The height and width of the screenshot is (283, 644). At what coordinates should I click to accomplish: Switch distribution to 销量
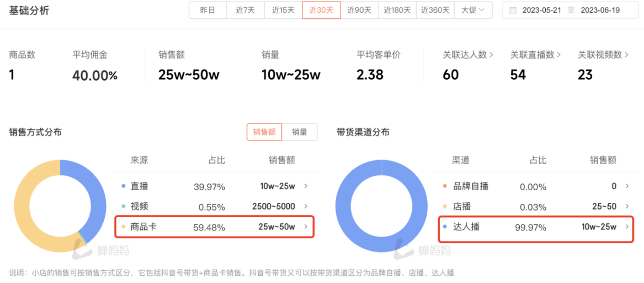300,132
